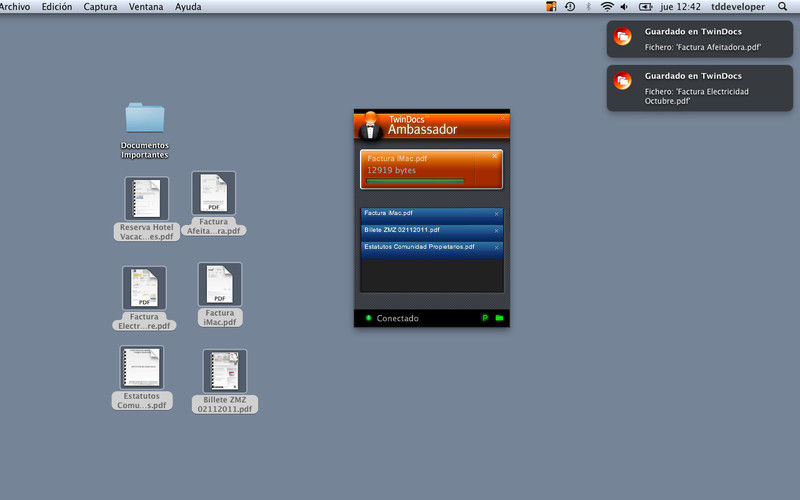Click the 12919 bytes text
Screen dimensions: 800x500
(391, 170)
